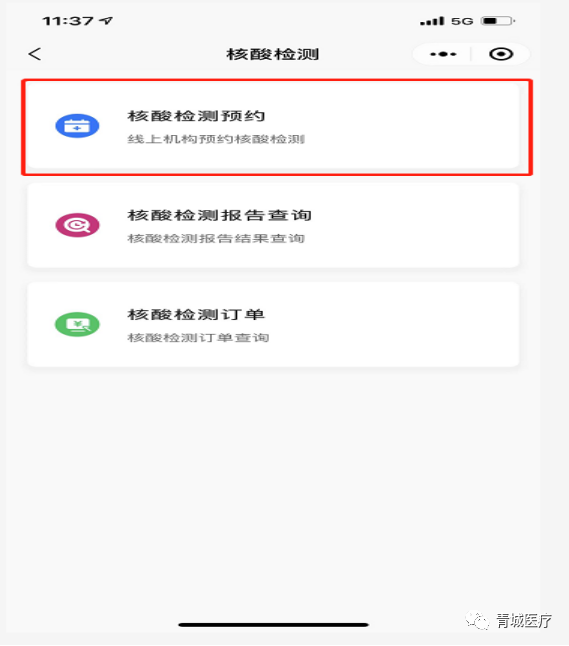Tap the home indicator bar at bottom
The height and width of the screenshot is (646, 569).
273,625
